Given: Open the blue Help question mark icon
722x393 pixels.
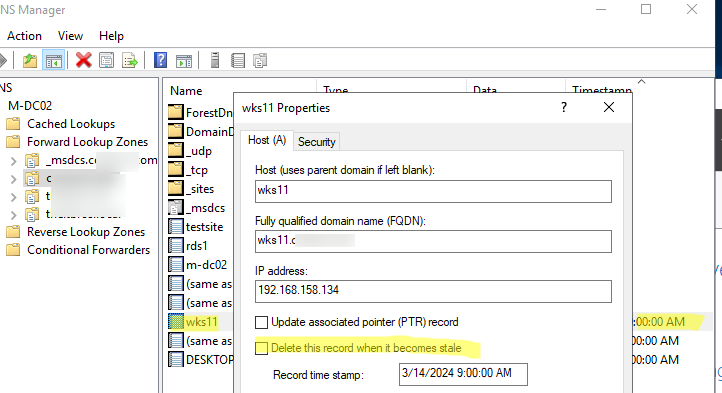Looking at the screenshot, I should 160,60.
